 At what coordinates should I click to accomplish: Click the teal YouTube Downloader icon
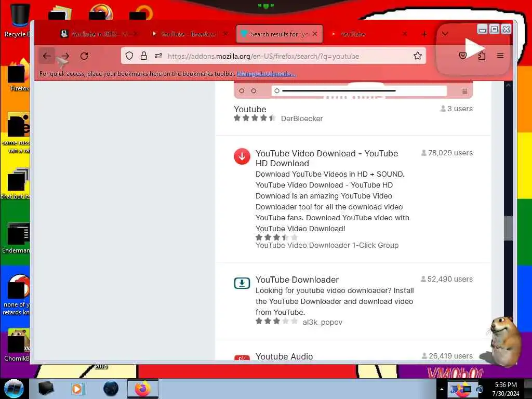[242, 283]
